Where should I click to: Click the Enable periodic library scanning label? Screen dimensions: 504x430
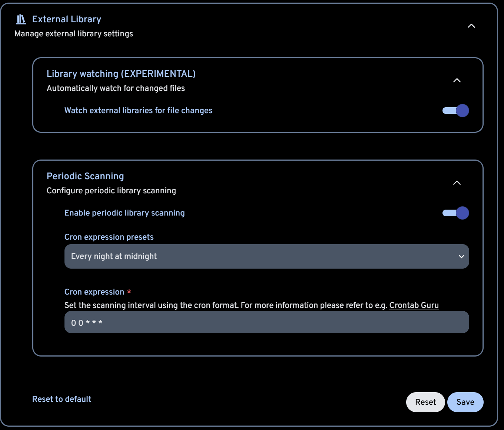(125, 213)
